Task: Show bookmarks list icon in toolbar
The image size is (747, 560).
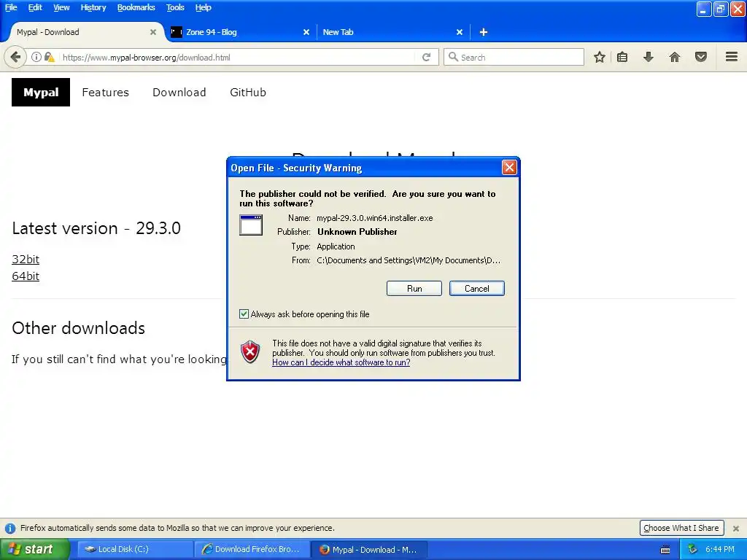Action: click(622, 57)
